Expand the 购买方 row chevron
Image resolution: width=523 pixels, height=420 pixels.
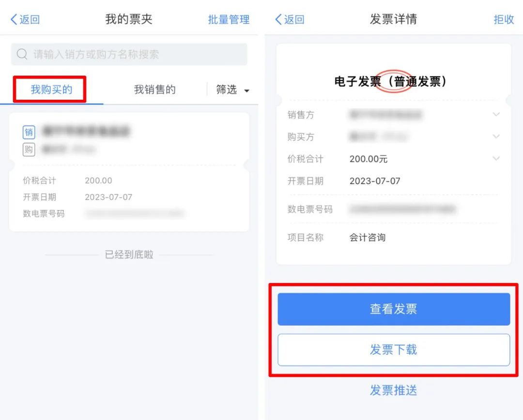coord(496,137)
